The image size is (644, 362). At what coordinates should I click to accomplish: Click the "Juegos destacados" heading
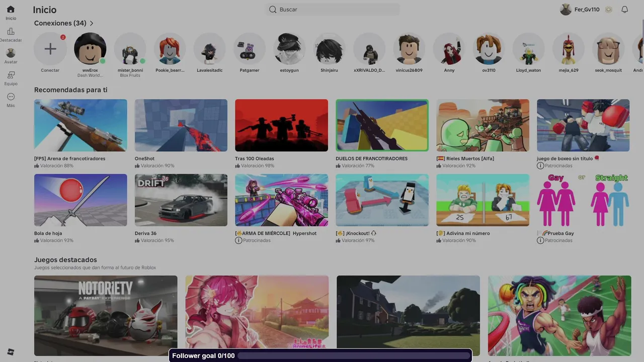(x=65, y=260)
